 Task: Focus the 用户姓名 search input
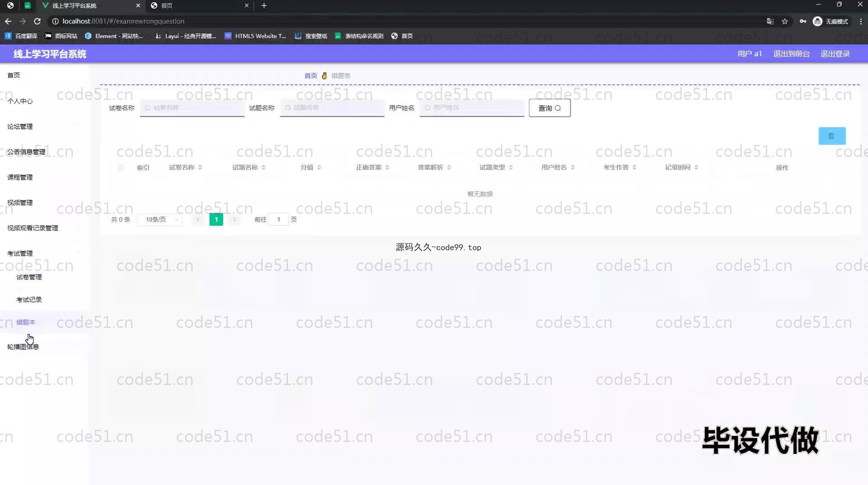472,108
